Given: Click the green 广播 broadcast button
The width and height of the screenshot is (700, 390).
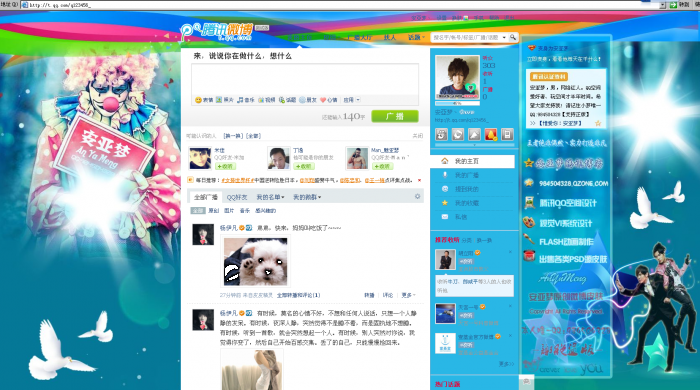Looking at the screenshot, I should 395,116.
